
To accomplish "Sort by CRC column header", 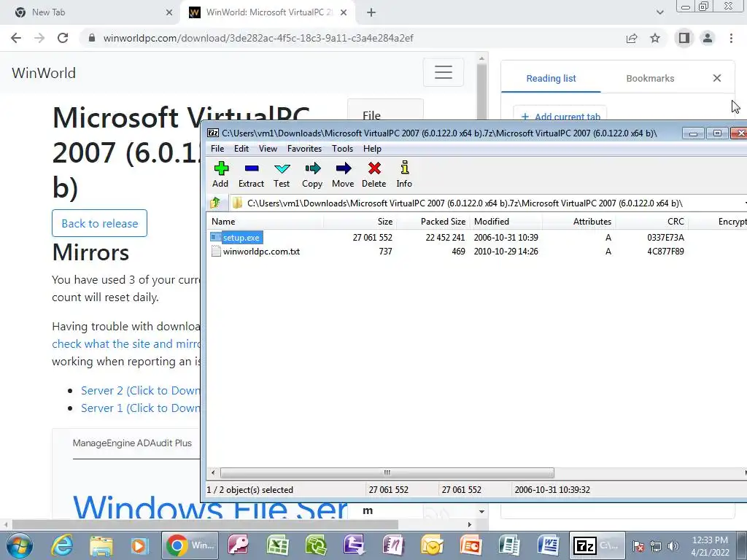I will click(651, 222).
